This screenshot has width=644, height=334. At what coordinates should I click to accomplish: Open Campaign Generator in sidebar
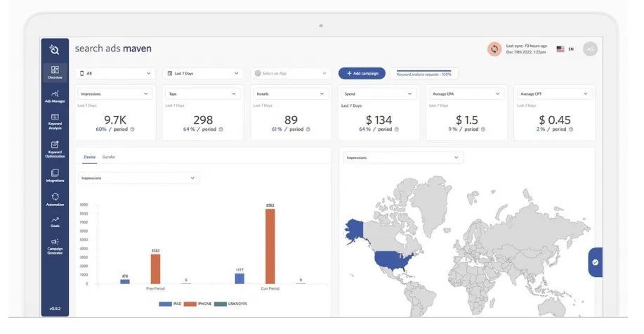55,245
